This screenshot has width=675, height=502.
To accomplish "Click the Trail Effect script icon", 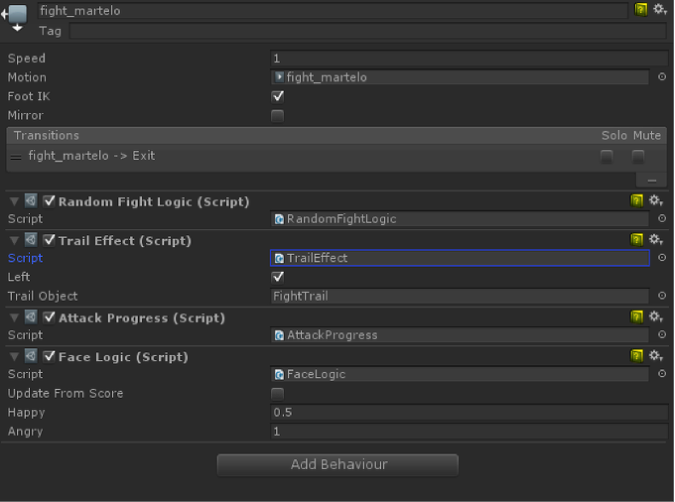I will (x=31, y=240).
